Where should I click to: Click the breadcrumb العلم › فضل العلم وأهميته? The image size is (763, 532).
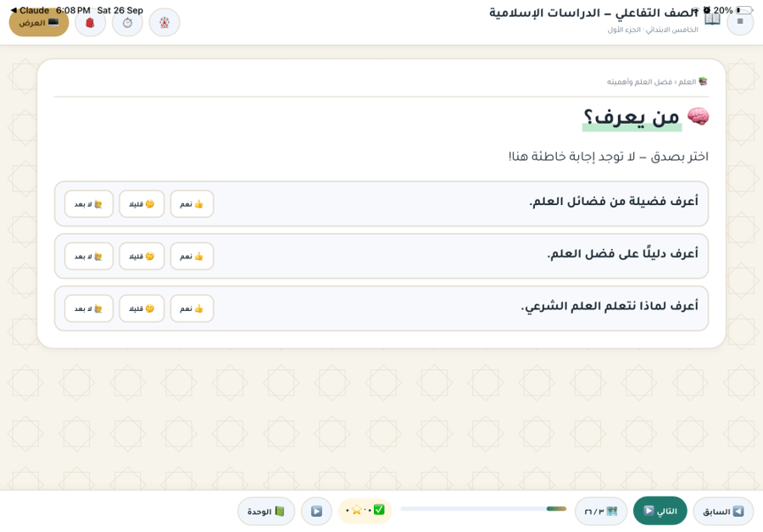pos(657,81)
